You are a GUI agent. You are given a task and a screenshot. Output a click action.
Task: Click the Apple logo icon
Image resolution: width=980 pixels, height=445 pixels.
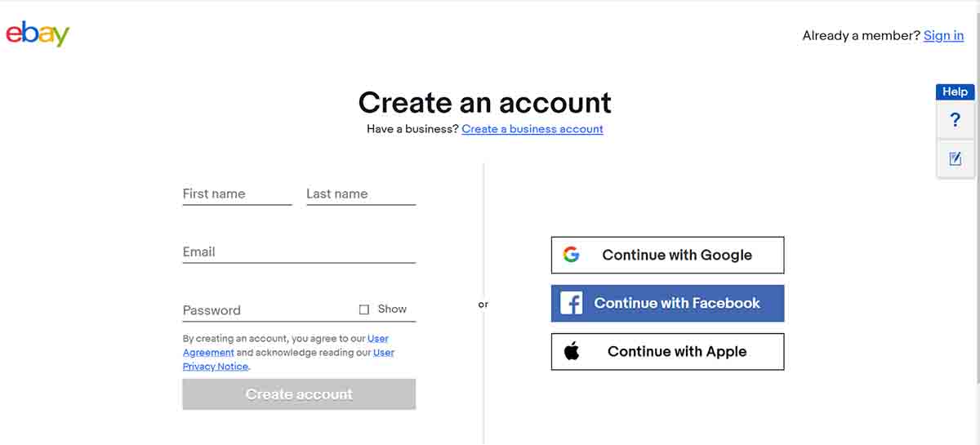(x=572, y=352)
